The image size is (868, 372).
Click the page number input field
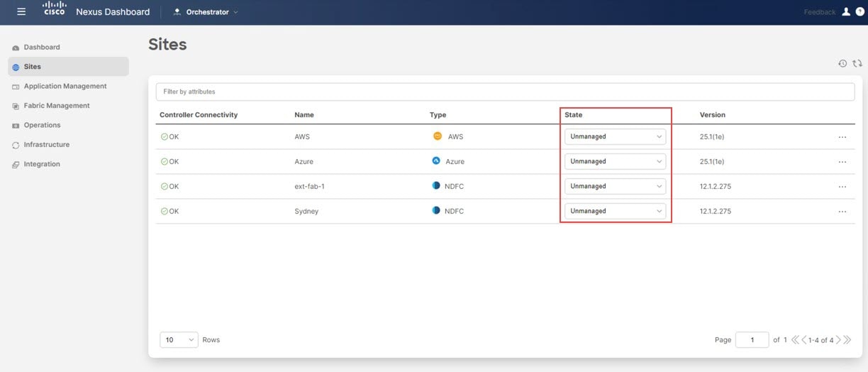(752, 340)
